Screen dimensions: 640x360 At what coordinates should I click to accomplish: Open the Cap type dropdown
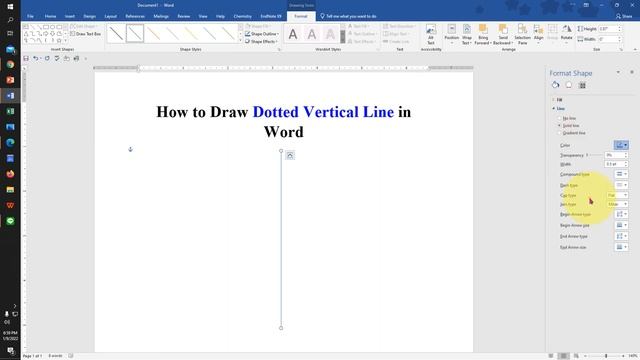[617, 196]
